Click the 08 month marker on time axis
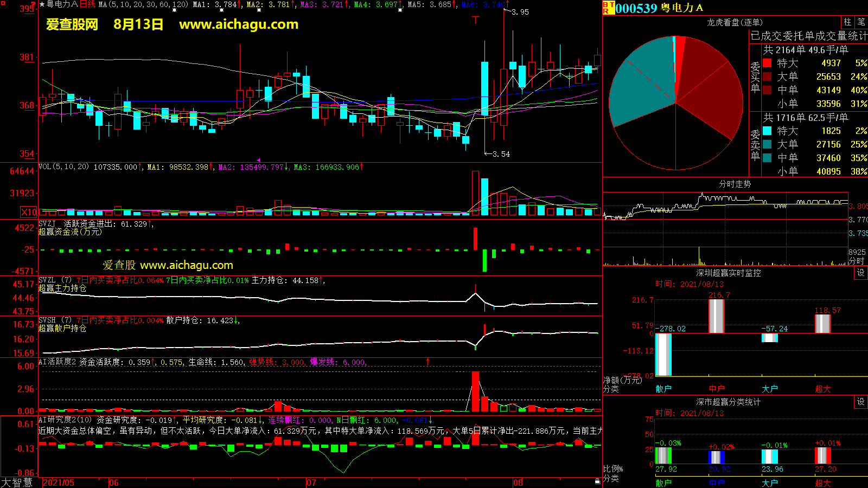The width and height of the screenshot is (868, 488). coord(518,483)
